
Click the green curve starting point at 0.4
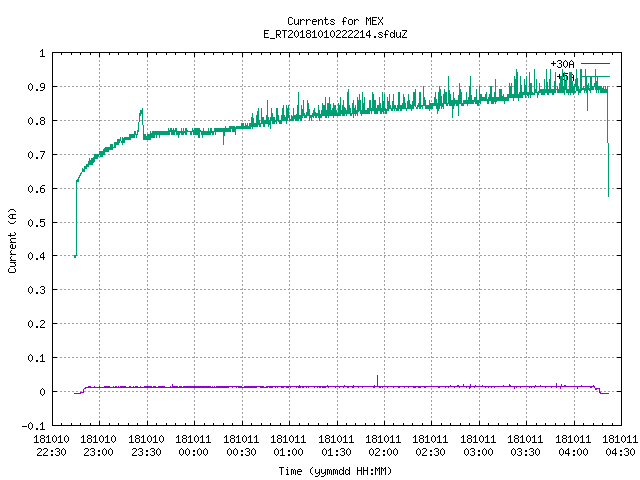(x=75, y=256)
